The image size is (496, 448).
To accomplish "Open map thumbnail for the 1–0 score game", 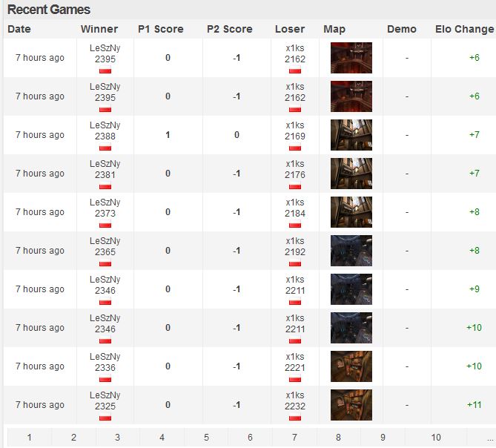I will [x=351, y=135].
